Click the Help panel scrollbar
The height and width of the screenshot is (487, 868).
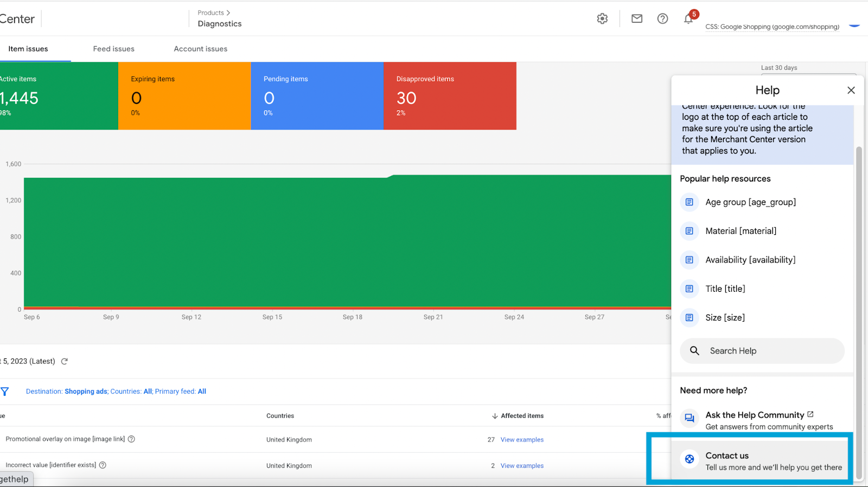(x=859, y=313)
